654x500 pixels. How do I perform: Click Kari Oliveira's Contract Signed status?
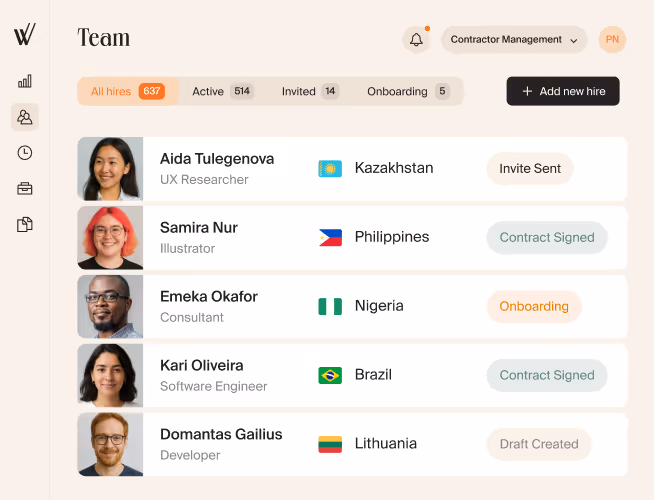pyautogui.click(x=547, y=375)
